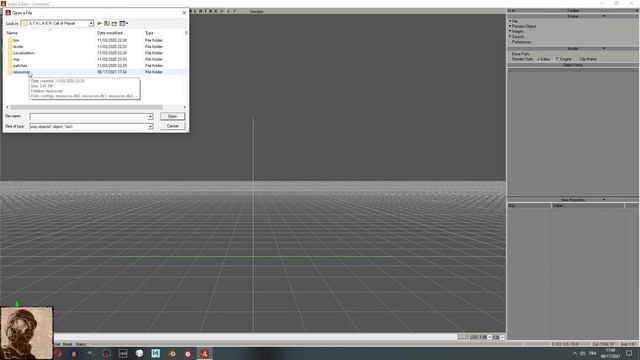640x360 pixels.
Task: Open the notification center in taskbar
Action: click(629, 353)
